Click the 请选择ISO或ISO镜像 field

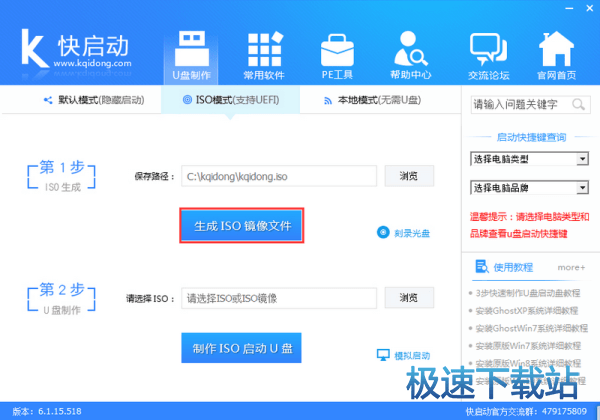pos(279,298)
